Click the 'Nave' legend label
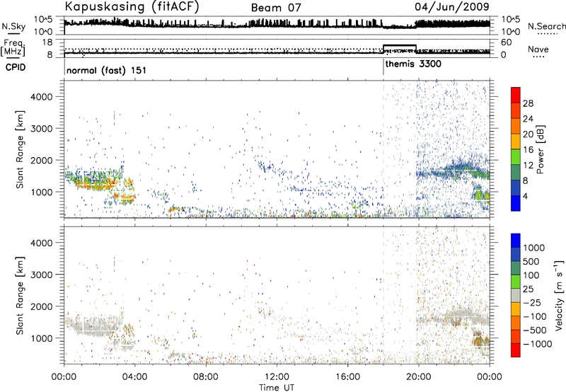This screenshot has width=566, height=392. click(x=538, y=49)
